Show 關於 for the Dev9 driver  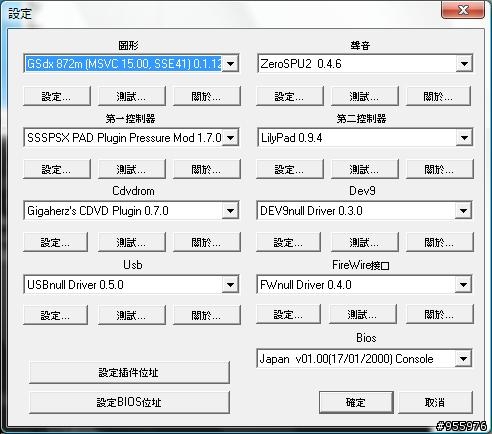440,242
